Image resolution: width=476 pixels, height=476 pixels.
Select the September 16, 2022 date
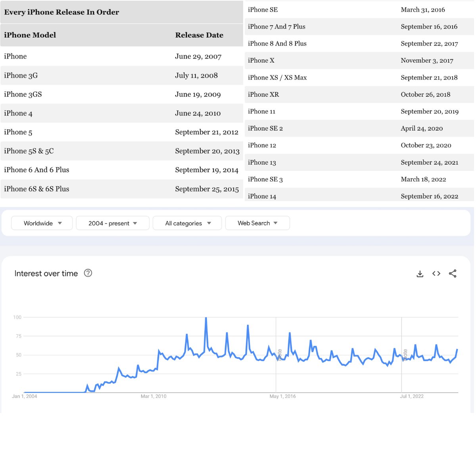click(430, 196)
